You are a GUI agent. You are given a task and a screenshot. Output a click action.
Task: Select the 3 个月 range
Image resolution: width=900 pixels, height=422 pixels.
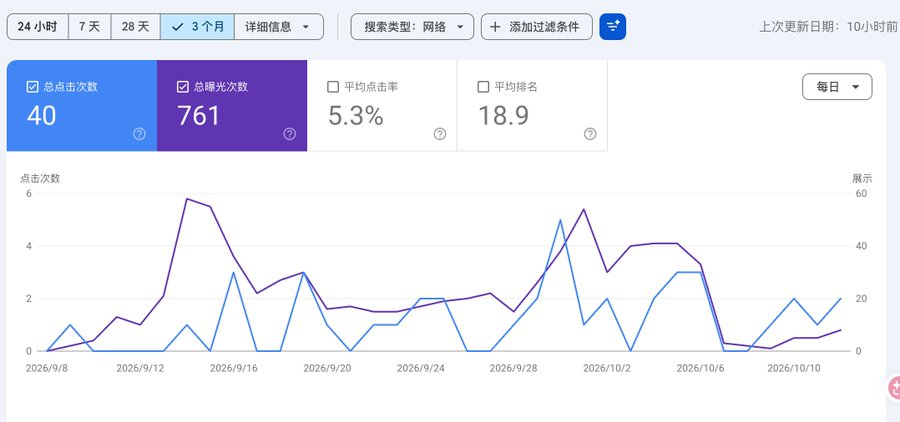[x=197, y=26]
